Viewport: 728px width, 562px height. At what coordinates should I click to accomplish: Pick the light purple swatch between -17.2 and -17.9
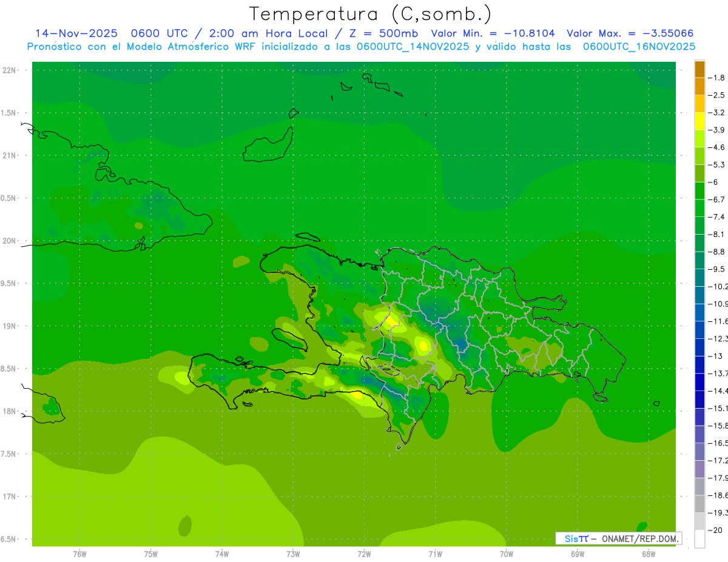[x=699, y=469]
